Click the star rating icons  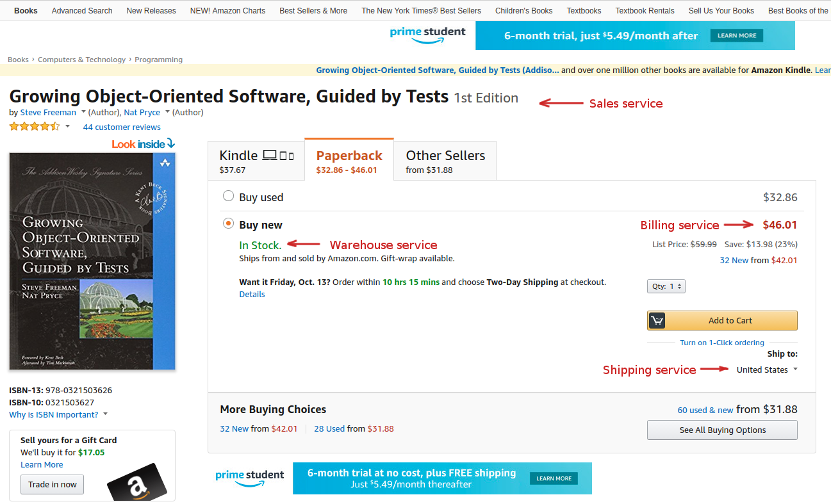pos(34,127)
